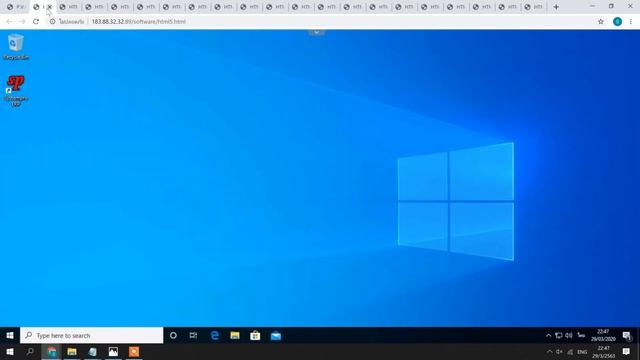Click the ENG language indicator
The width and height of the screenshot is (640, 360).
click(582, 352)
